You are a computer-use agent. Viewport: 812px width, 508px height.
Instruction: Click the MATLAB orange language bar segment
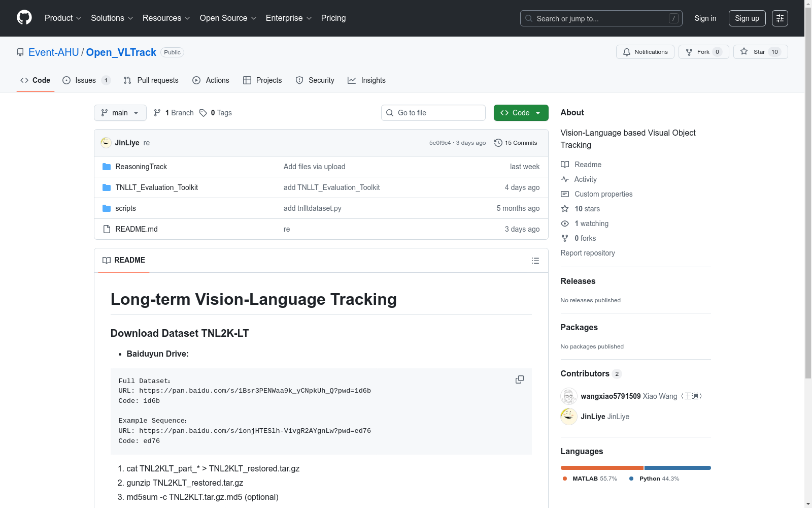click(602, 468)
